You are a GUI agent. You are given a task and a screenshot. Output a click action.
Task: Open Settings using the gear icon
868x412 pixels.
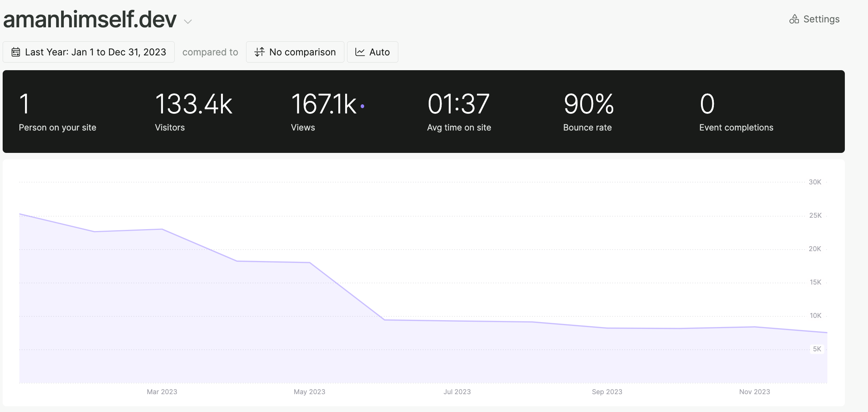pos(795,19)
